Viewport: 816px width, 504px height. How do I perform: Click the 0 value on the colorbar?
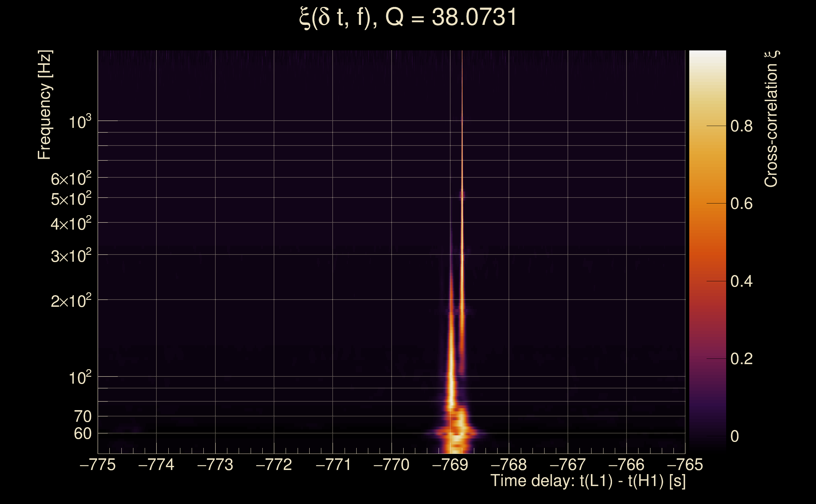click(735, 436)
